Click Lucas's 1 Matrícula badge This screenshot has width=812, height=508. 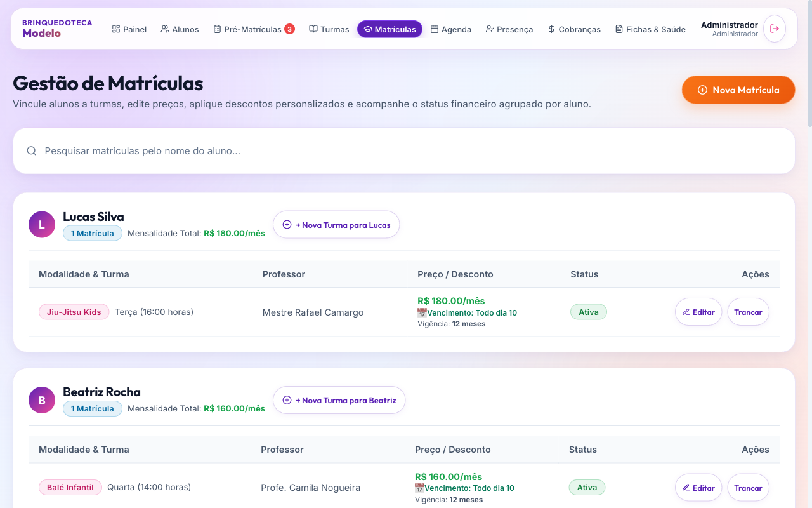[x=93, y=233]
